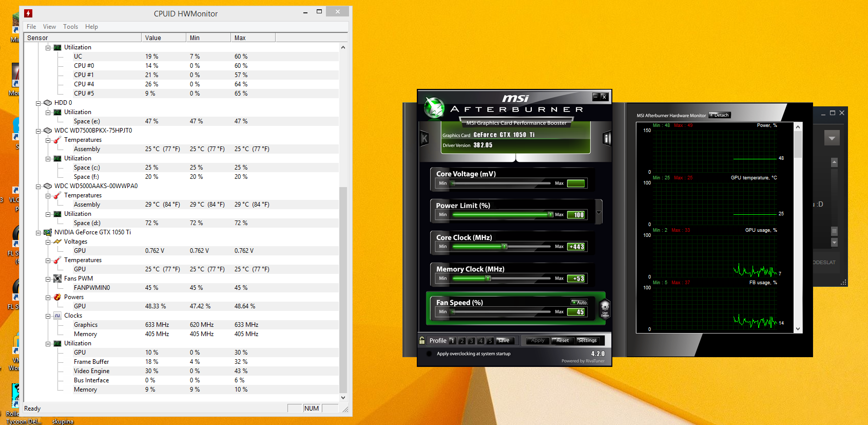Click the Core Clock slider handle

pos(505,247)
